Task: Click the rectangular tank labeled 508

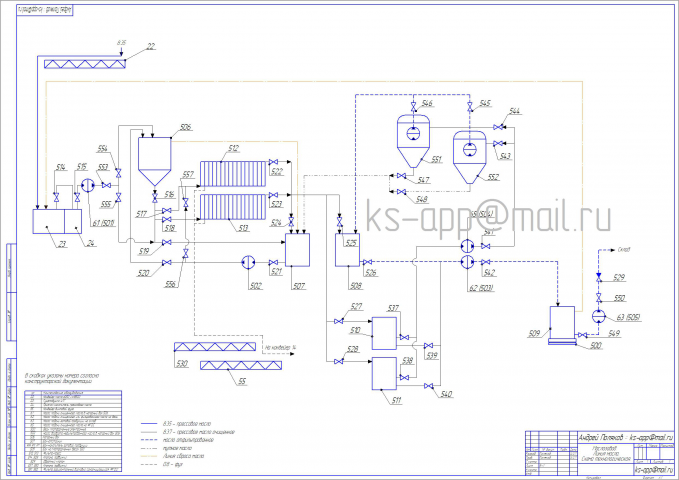Action: tap(347, 250)
